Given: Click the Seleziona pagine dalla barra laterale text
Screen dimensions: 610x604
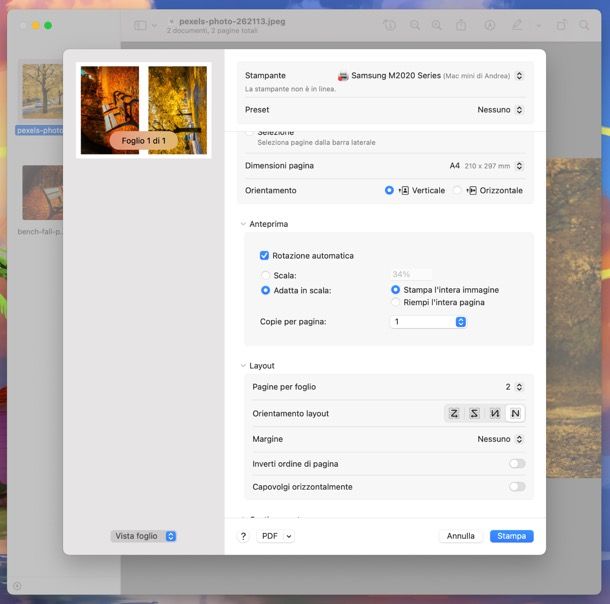Looking at the screenshot, I should (316, 143).
